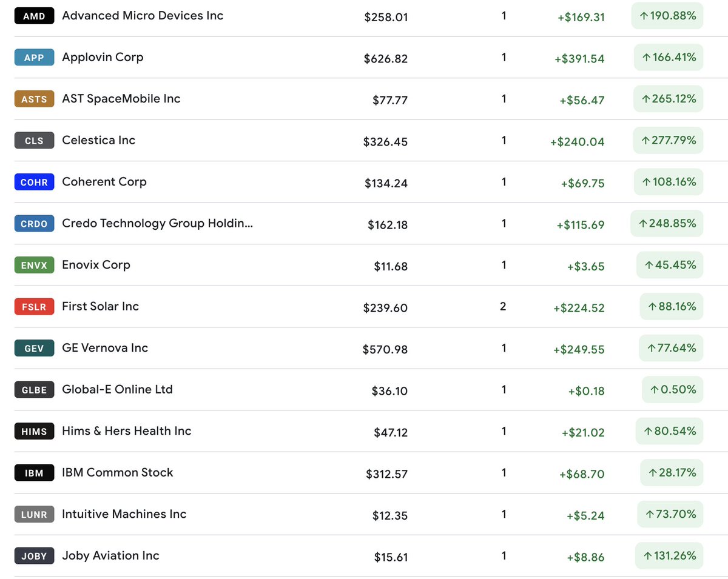This screenshot has height=579, width=728.
Task: Click Hims & Hers Health Inc name
Action: [126, 431]
